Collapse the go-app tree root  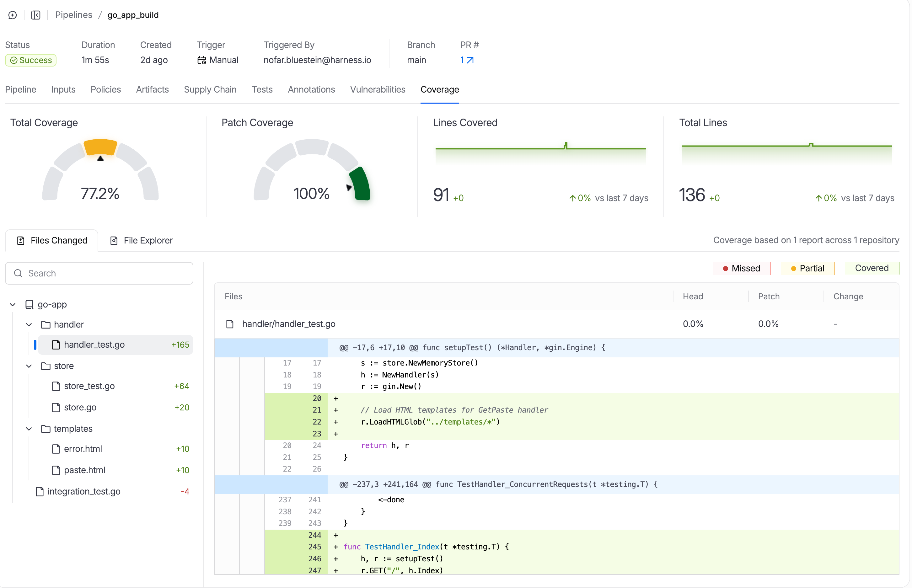[13, 304]
